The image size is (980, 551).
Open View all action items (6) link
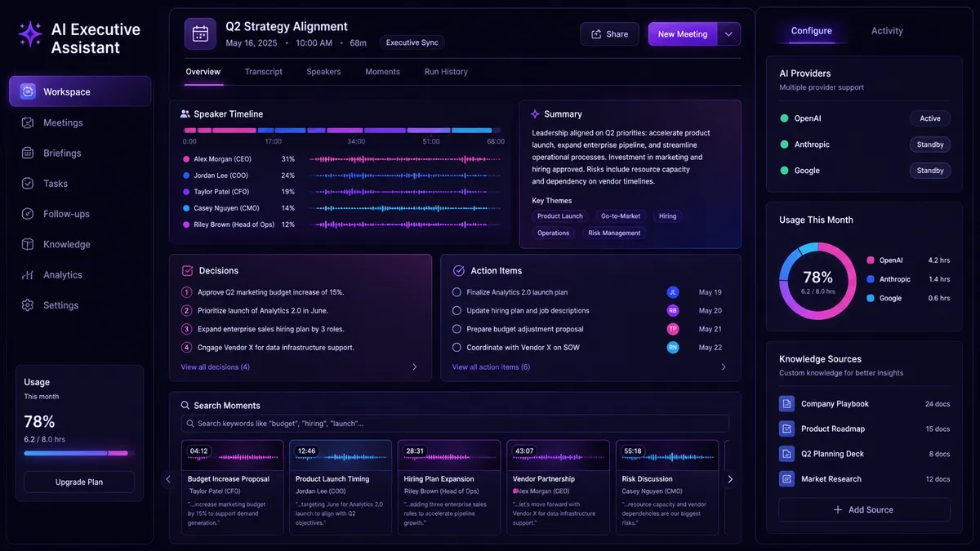pos(491,367)
